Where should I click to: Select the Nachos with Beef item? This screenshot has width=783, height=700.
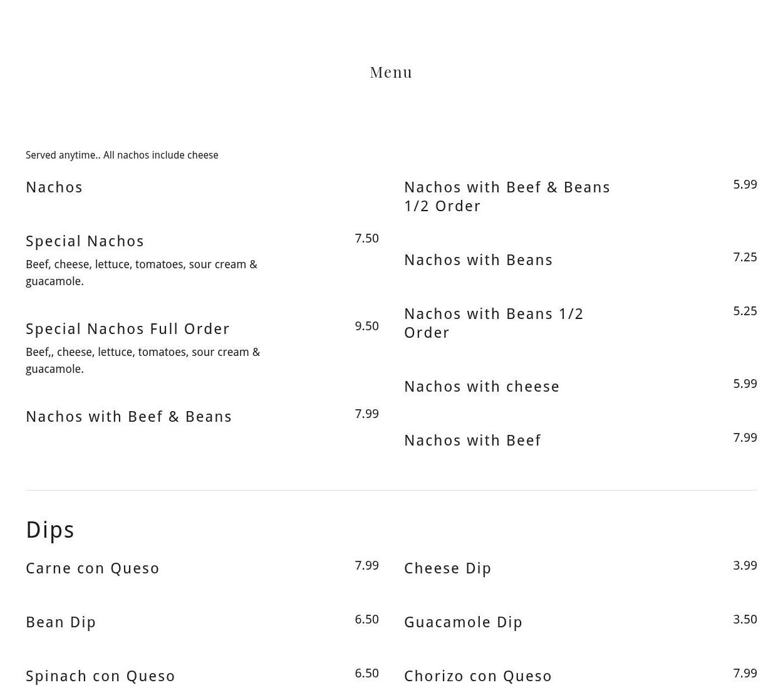(x=472, y=441)
